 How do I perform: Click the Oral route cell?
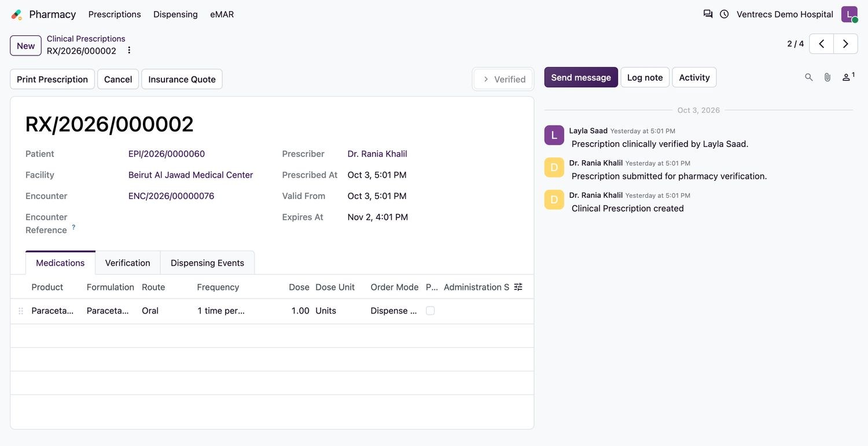coord(150,311)
